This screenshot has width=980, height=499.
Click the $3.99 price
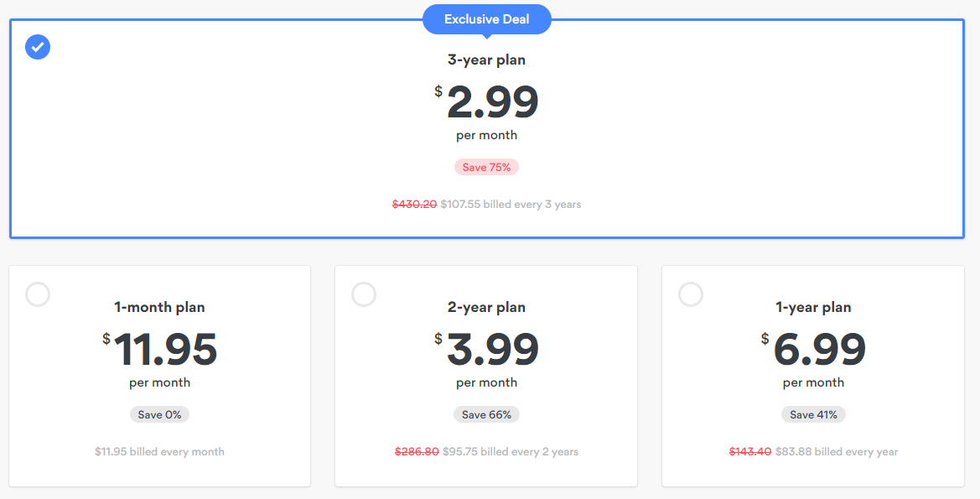pyautogui.click(x=492, y=350)
